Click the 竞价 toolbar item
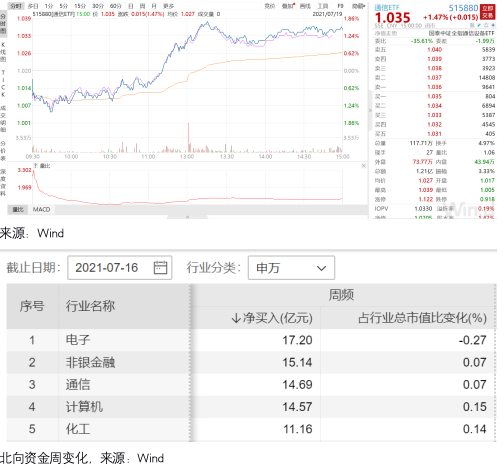504x472 pixels. point(269,6)
